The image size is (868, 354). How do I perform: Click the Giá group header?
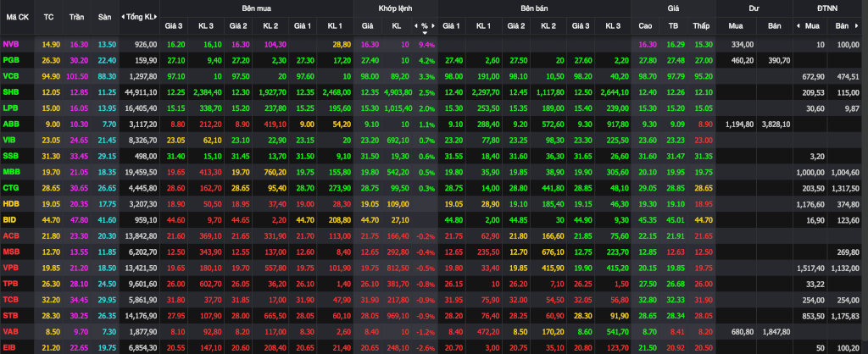click(x=673, y=8)
